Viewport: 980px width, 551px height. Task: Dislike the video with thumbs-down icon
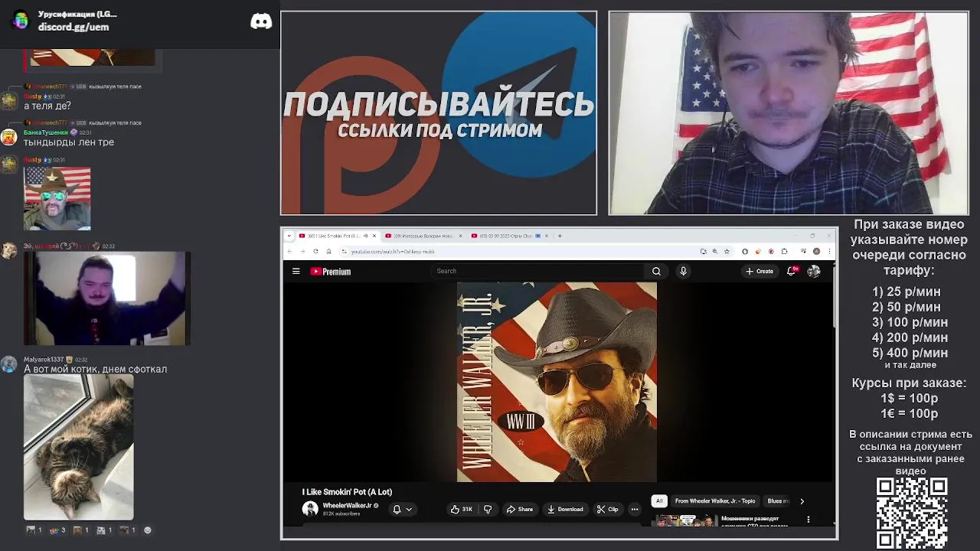(x=488, y=509)
